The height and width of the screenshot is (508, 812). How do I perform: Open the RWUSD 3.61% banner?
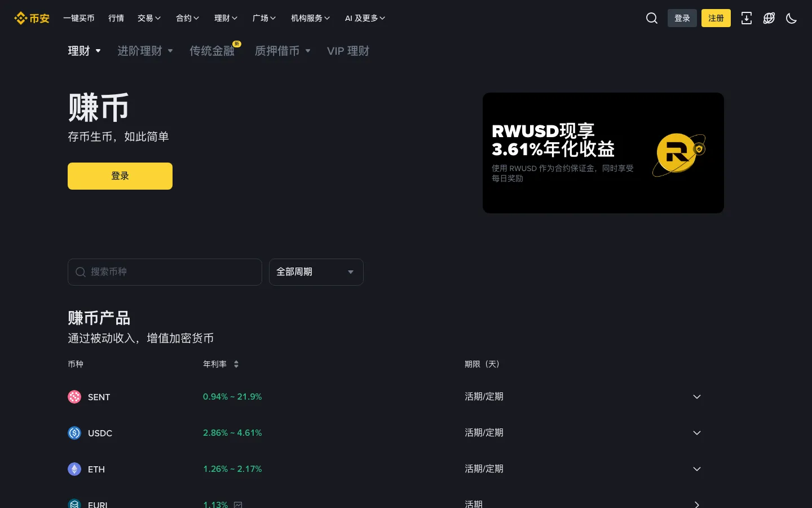coord(603,153)
